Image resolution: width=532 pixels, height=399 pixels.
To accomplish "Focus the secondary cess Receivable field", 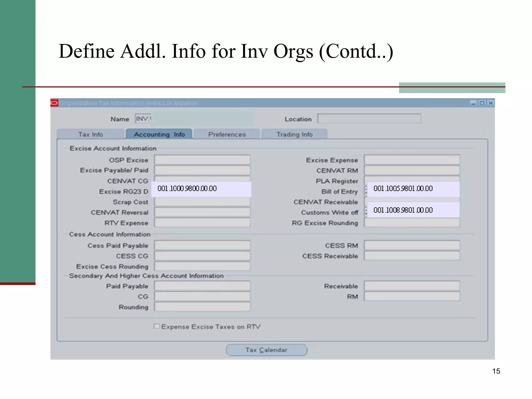I will point(412,286).
